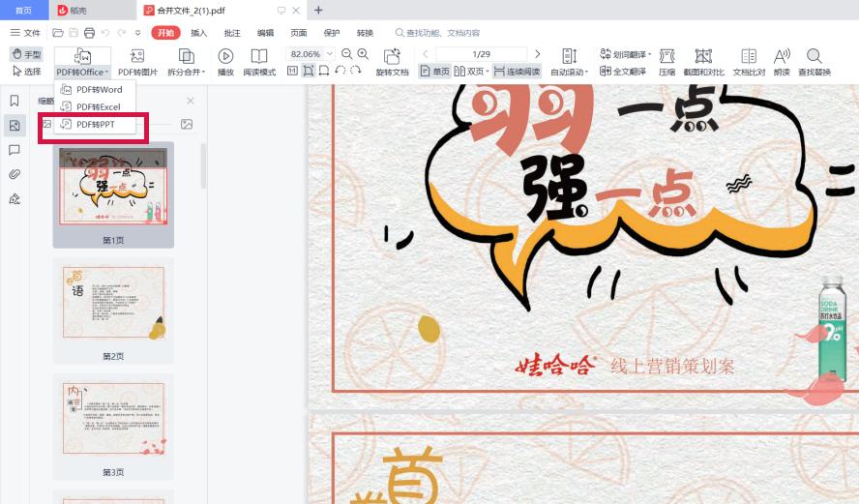Click the 1/29 page number field
This screenshot has height=504, width=859.
pyautogui.click(x=481, y=53)
